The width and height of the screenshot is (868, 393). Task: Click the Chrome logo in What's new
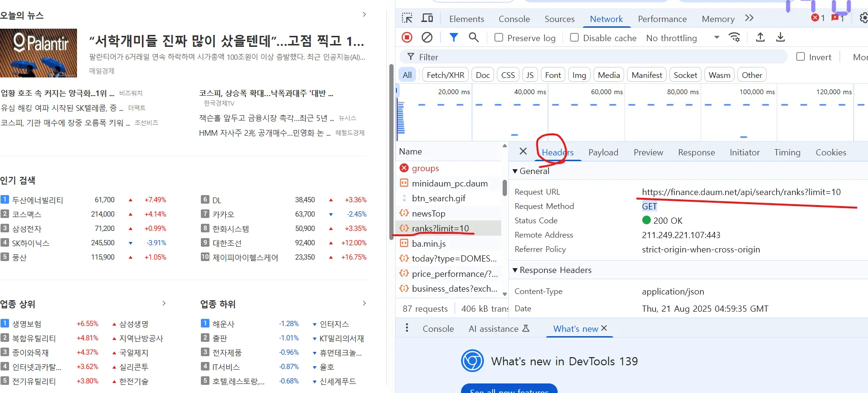click(472, 361)
